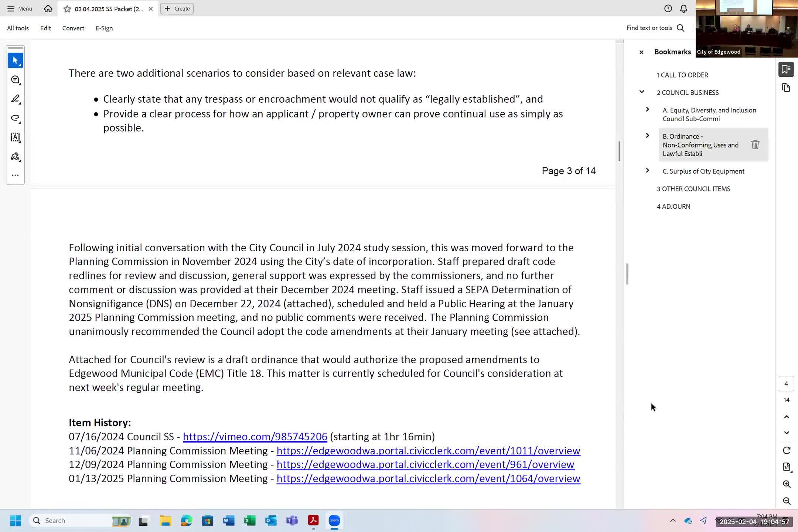
Task: Click the document vertical scrollbar thumb
Action: (x=619, y=151)
